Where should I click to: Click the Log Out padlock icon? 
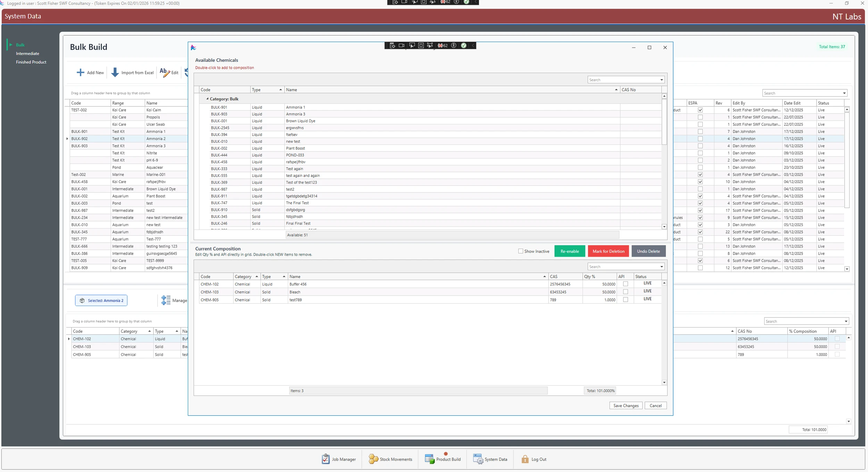pyautogui.click(x=525, y=459)
